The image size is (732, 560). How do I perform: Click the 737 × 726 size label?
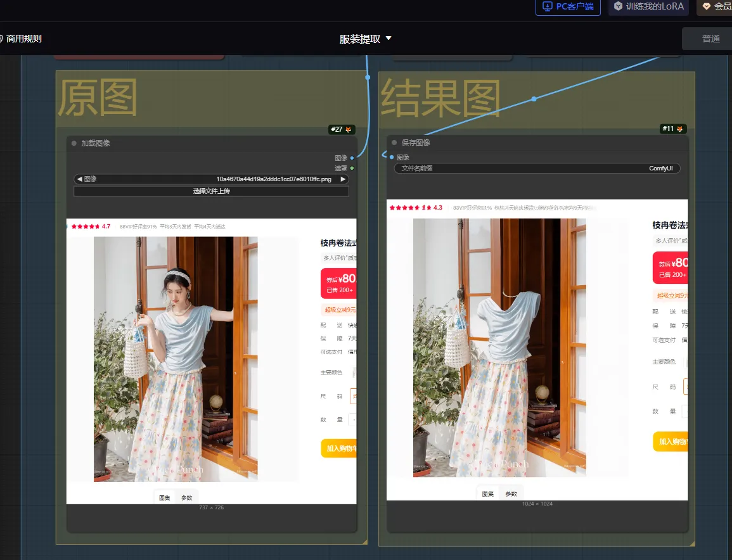(x=212, y=507)
